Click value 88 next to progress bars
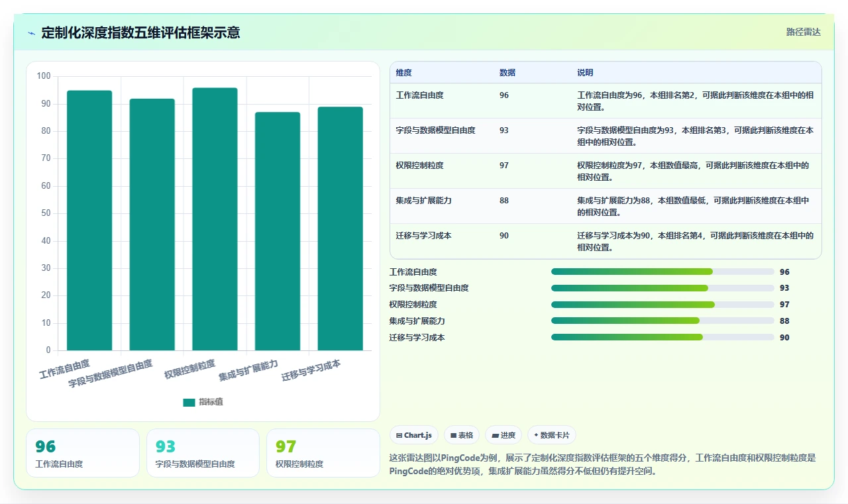This screenshot has width=848, height=504. click(x=784, y=321)
